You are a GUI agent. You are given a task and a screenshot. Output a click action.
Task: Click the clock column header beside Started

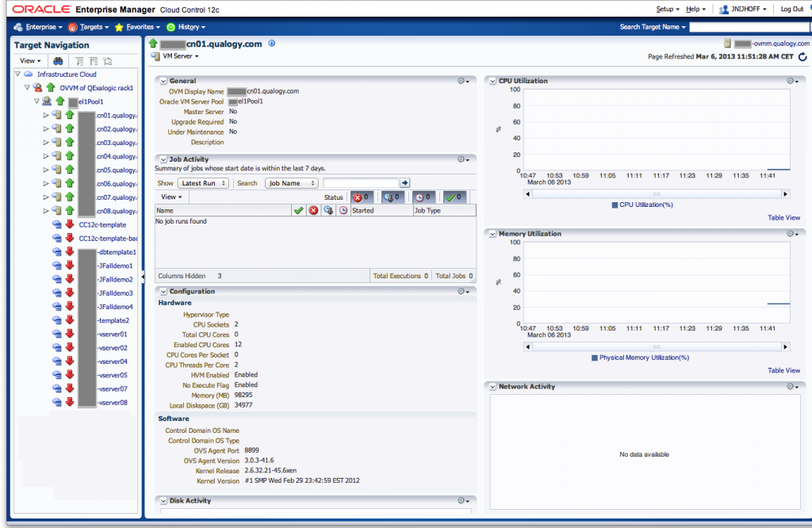(343, 211)
